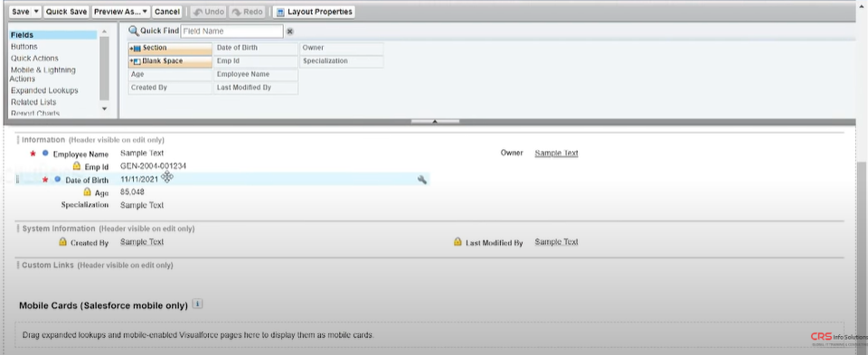Image resolution: width=868 pixels, height=355 pixels.
Task: Select Fields in the palette list
Action: click(53, 35)
